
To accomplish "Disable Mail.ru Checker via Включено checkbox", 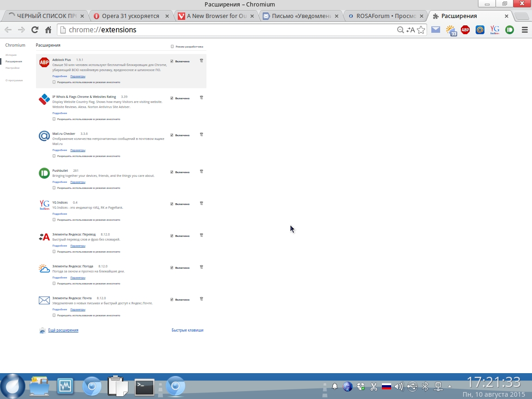I will [x=172, y=135].
